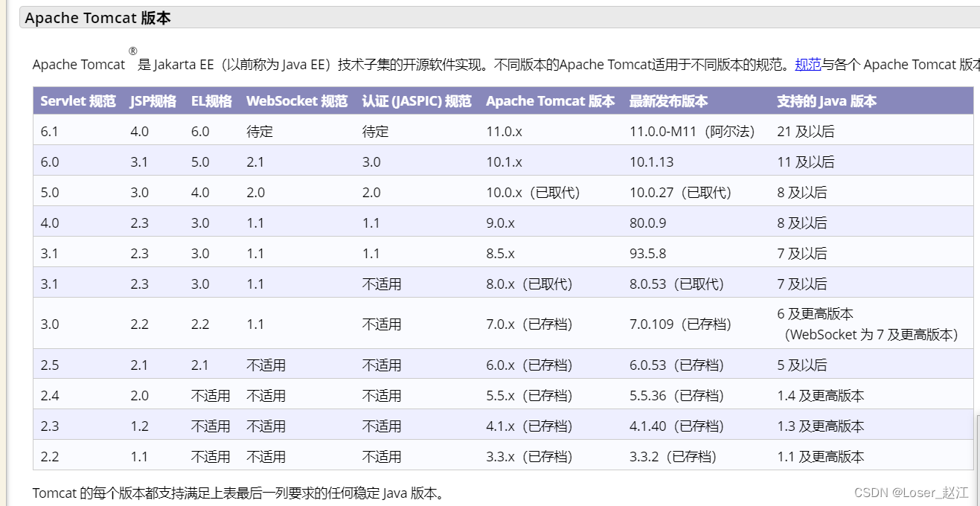
Task: Select the 80.0.9 release cell
Action: pyautogui.click(x=648, y=223)
